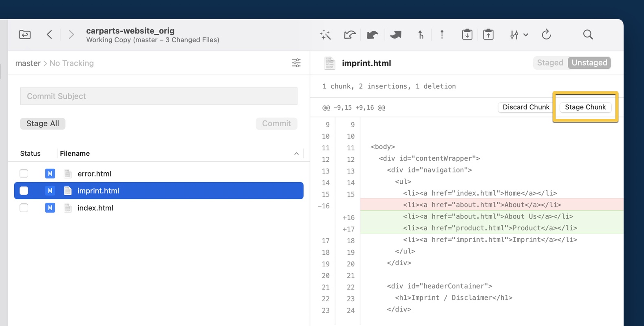Click the Stage Chunk button
644x326 pixels.
point(585,107)
